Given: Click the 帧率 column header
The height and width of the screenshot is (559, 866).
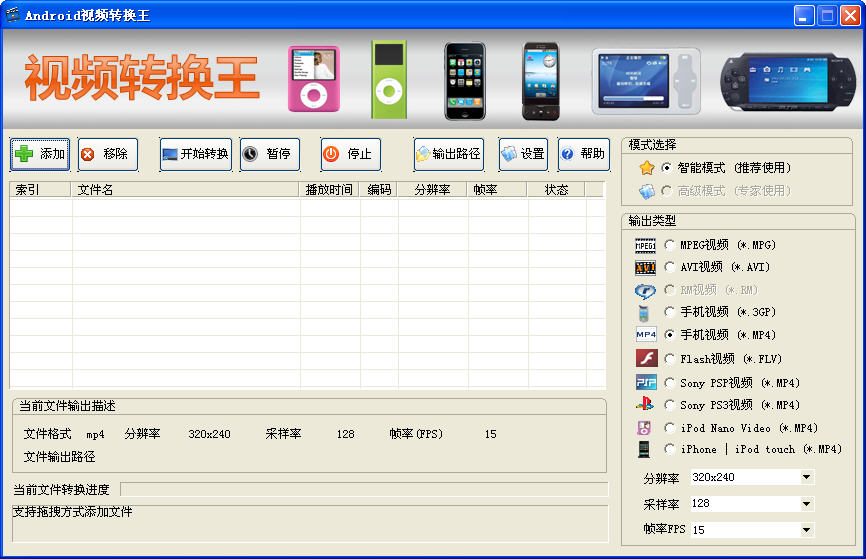Looking at the screenshot, I should [498, 190].
